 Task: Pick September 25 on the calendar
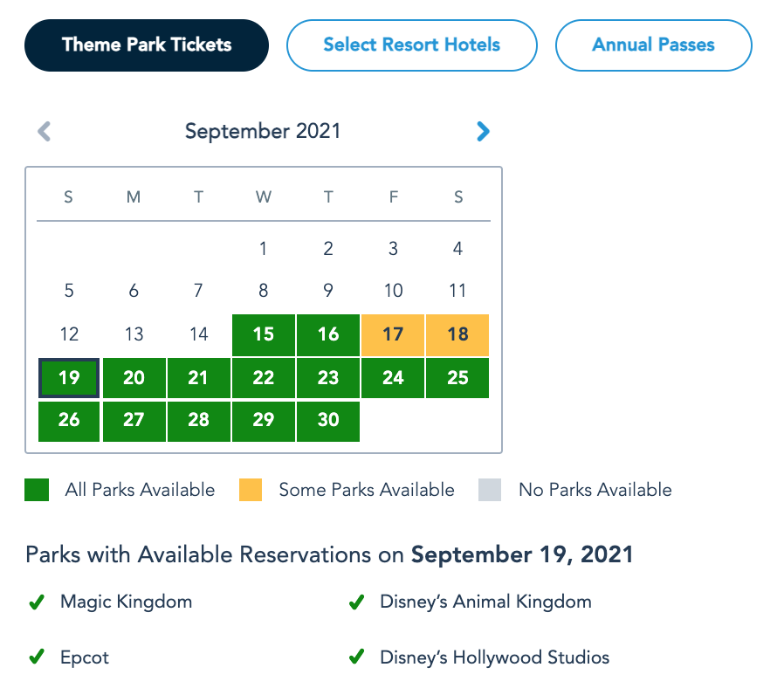(457, 378)
